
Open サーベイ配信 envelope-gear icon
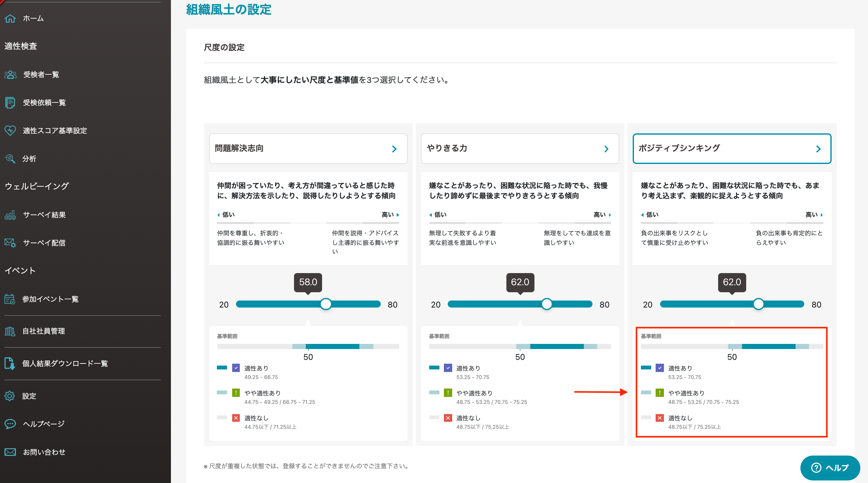point(10,243)
